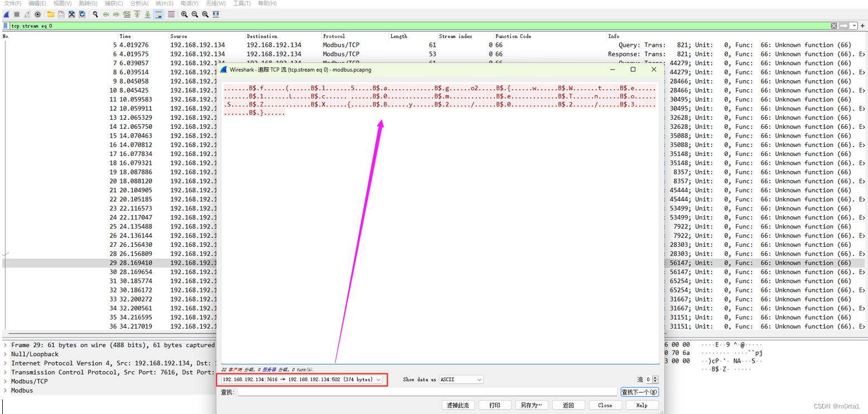This screenshot has width=868, height=414.
Task: Add a filter button with plus icon
Action: 862,26
